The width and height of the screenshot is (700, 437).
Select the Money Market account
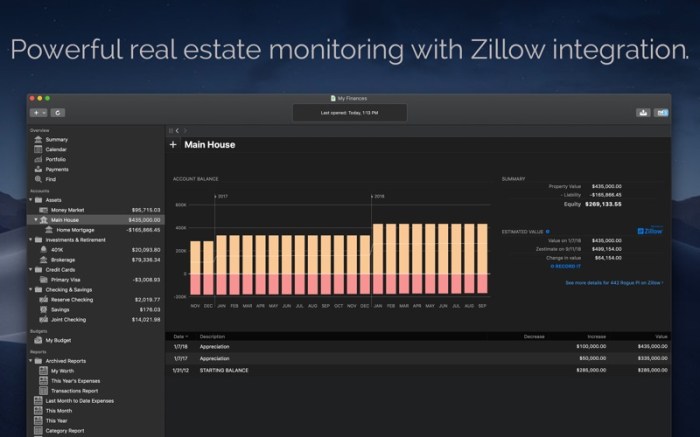tap(67, 210)
